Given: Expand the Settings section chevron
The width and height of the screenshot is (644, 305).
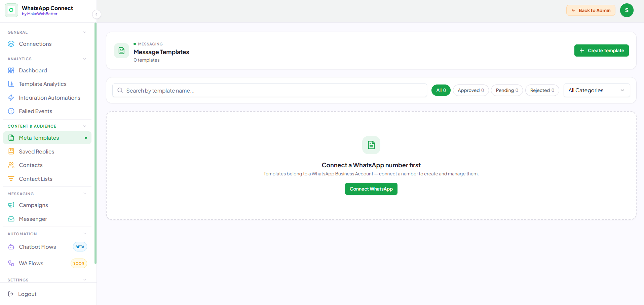Looking at the screenshot, I should click(x=85, y=280).
